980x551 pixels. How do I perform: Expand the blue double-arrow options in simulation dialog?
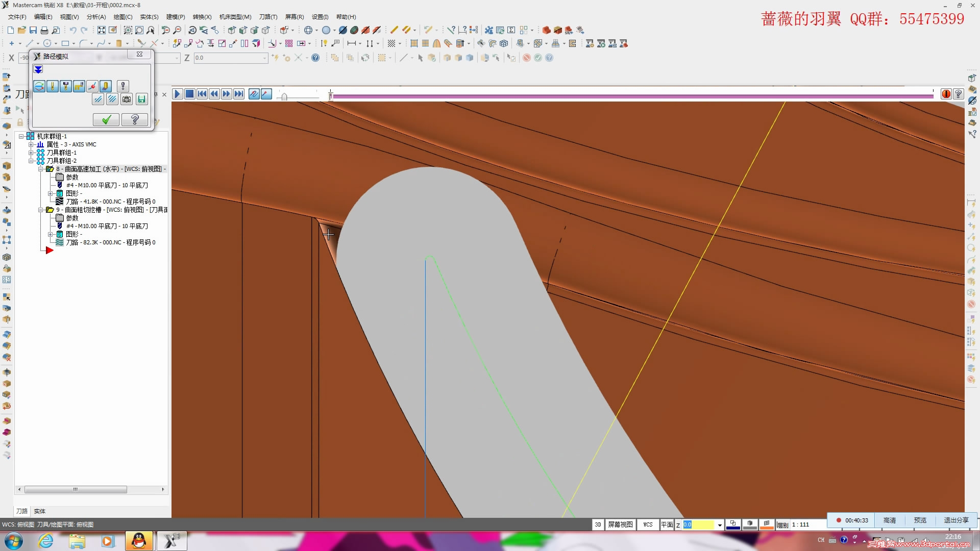38,69
